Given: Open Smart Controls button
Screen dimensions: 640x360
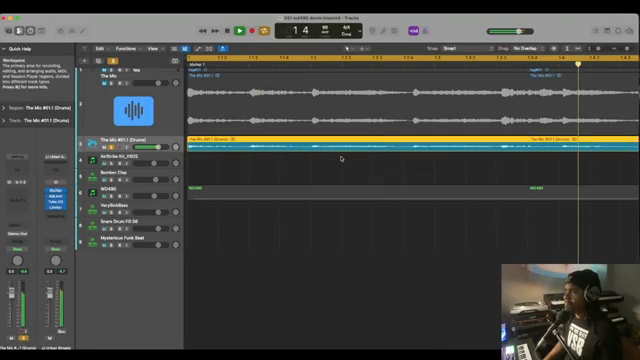Looking at the screenshot, I should pyautogui.click(x=60, y=31).
